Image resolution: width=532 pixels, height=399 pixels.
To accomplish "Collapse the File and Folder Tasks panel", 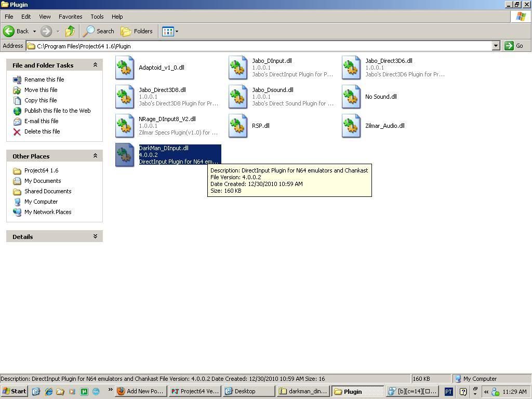I will [95, 65].
